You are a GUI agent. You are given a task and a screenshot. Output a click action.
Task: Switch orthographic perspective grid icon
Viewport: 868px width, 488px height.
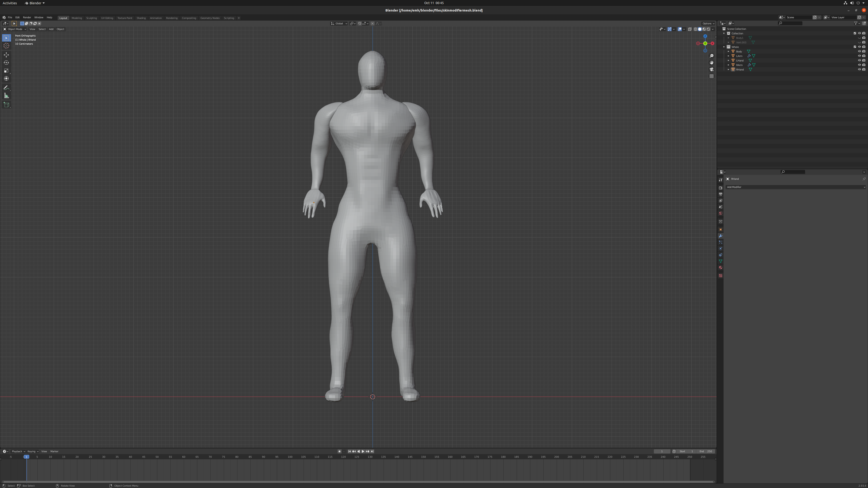pos(711,76)
